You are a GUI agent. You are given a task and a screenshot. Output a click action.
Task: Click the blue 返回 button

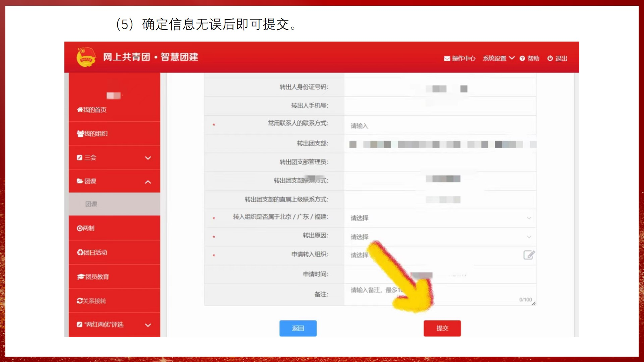point(298,328)
